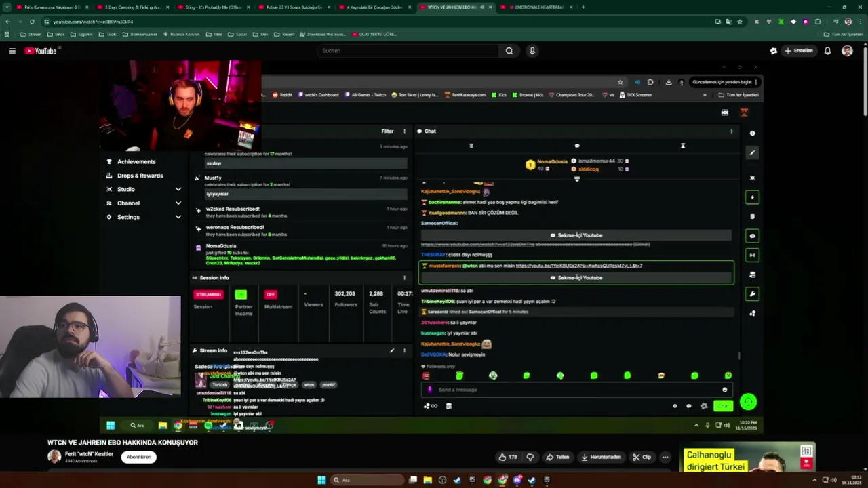This screenshot has width=868, height=488.
Task: Click the green Chat send button
Action: click(724, 406)
